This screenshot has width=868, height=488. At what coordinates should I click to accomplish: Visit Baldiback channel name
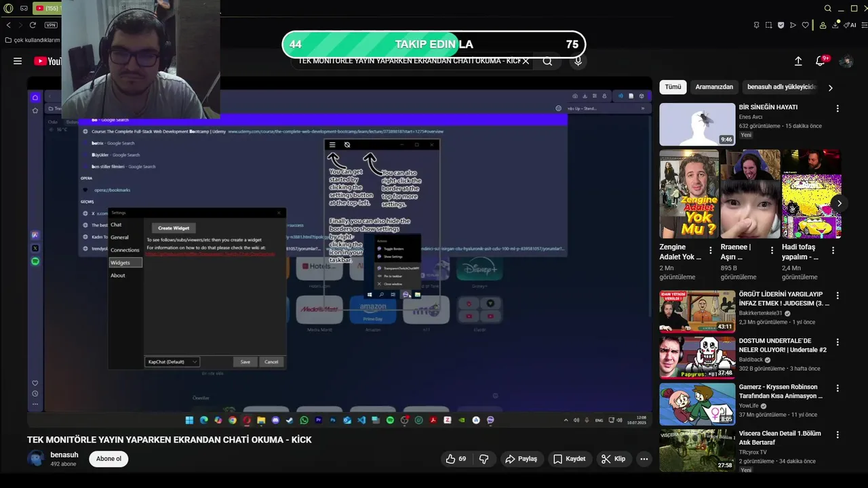[751, 360]
